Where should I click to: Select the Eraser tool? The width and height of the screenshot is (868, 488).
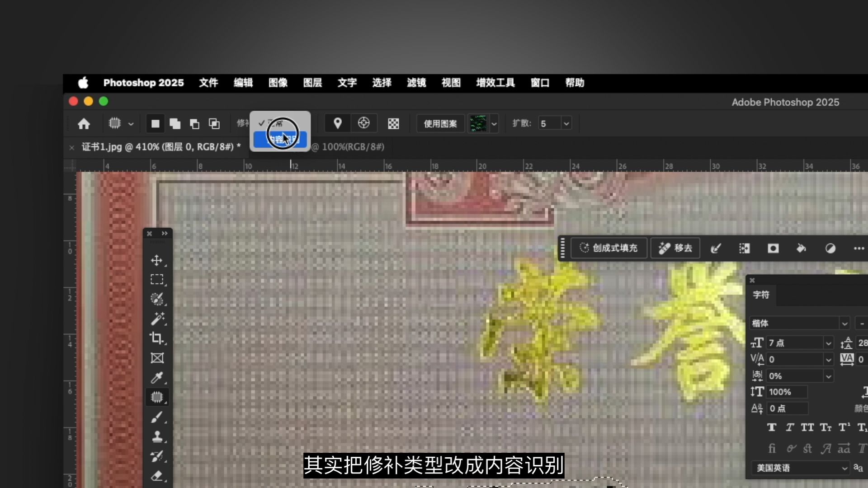point(157,475)
